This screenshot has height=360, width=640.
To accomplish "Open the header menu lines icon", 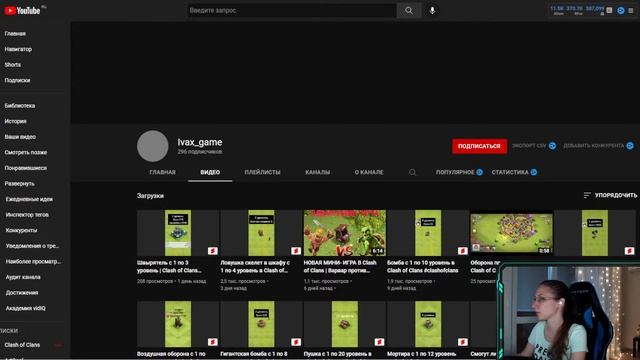I will tap(631, 11).
